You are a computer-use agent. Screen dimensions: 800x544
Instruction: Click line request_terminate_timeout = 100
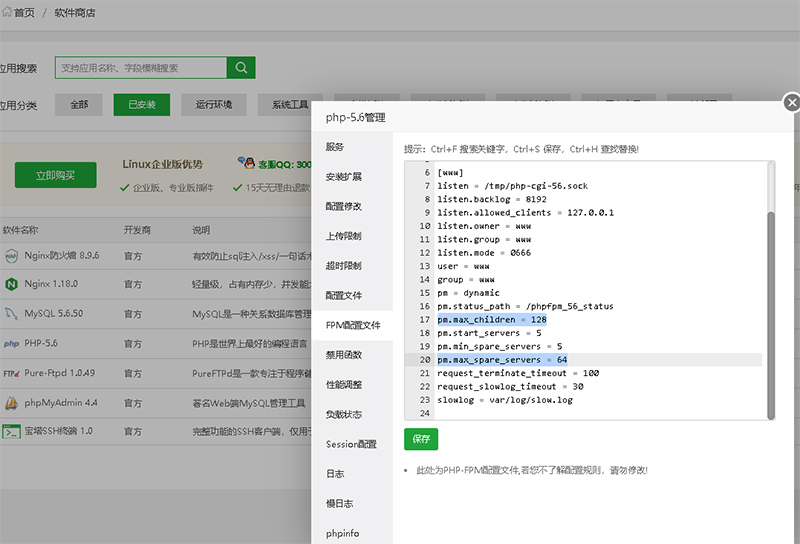pos(518,373)
